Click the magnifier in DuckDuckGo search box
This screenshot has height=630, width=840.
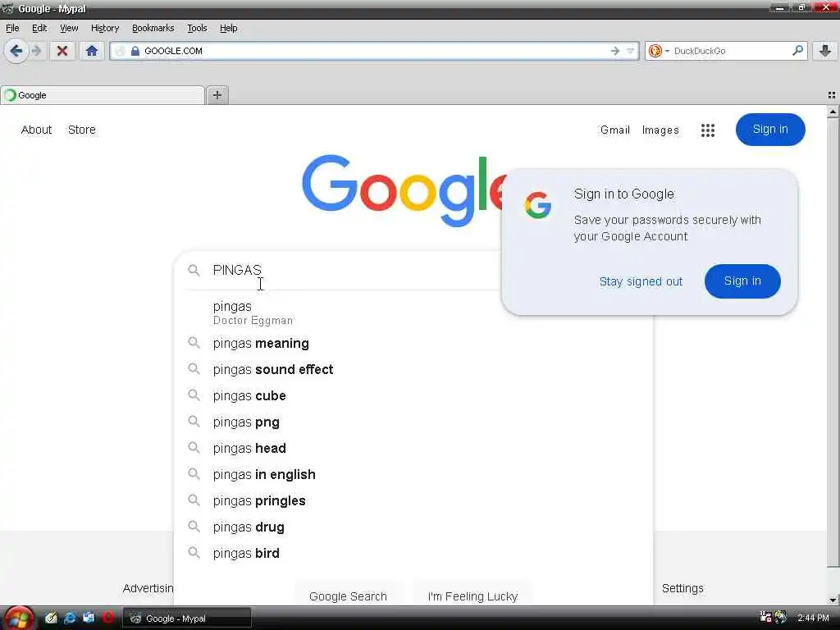tap(797, 50)
